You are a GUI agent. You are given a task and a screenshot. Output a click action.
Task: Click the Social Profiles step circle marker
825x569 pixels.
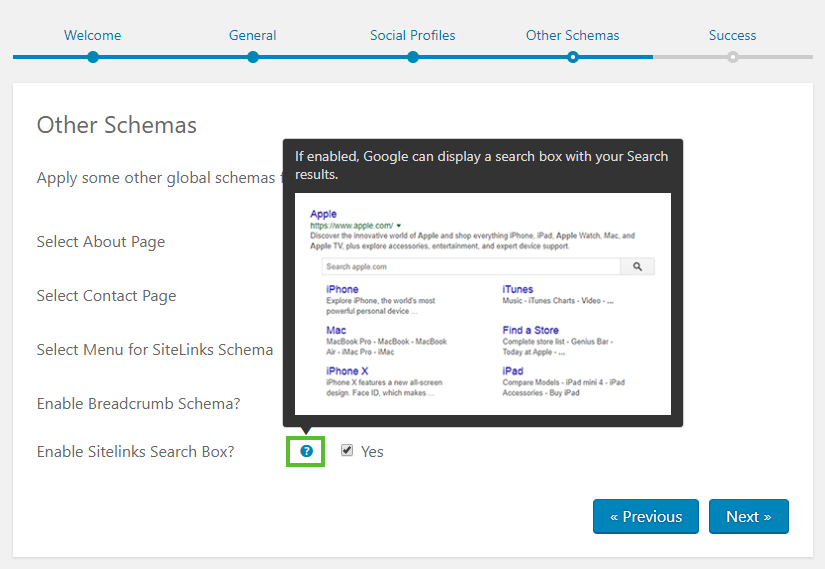413,57
